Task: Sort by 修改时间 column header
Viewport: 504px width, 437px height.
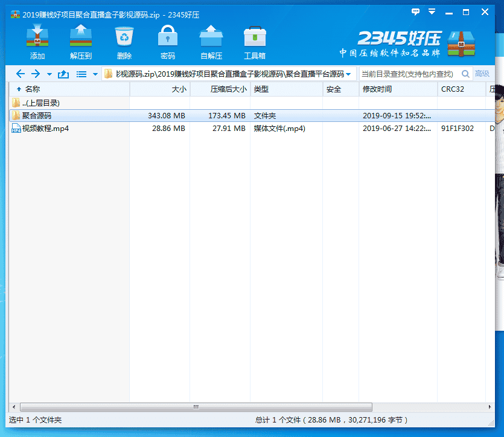Action: click(x=398, y=89)
